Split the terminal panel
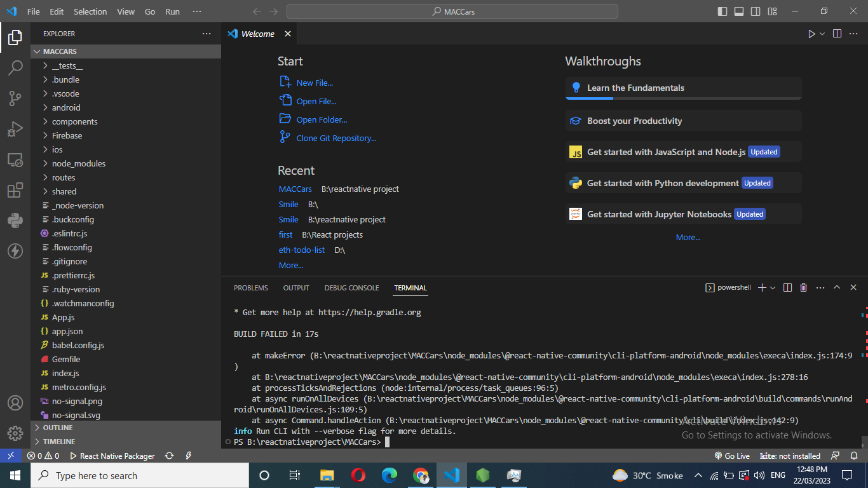The image size is (868, 488). [787, 288]
